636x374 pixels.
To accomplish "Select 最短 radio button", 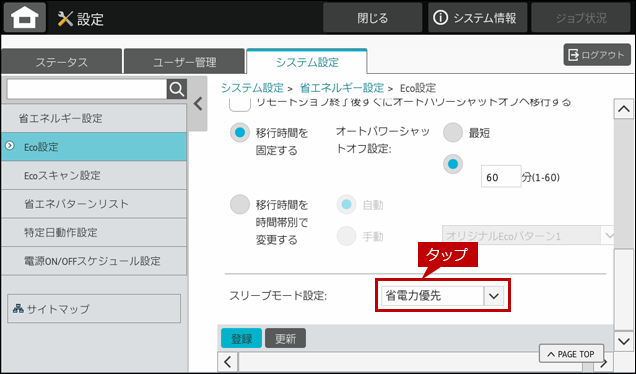I will click(453, 133).
